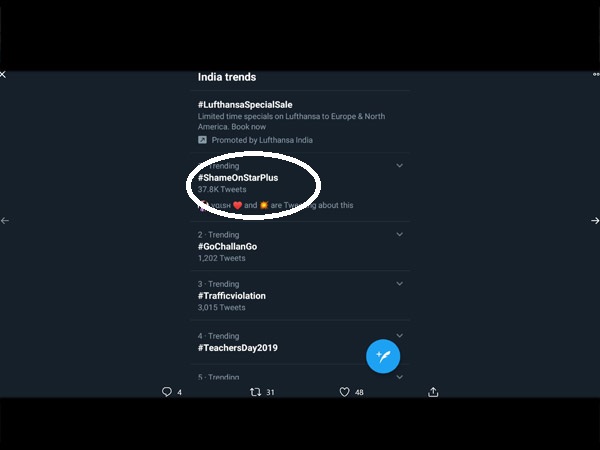Click the Promoted by Lufthansa India label
Screen dimensions: 600x450
(x=262, y=140)
